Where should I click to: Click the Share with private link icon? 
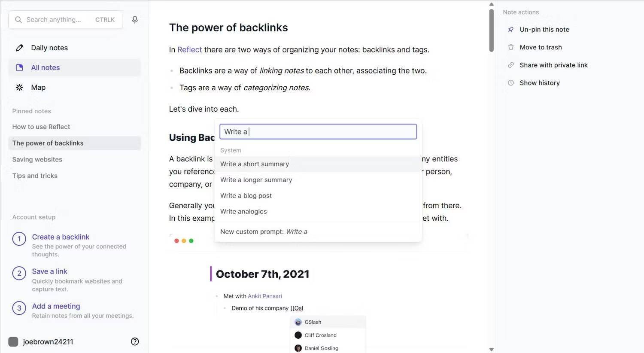(x=511, y=65)
